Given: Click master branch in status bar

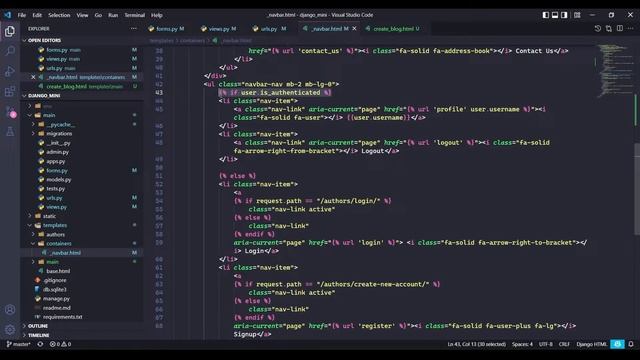Looking at the screenshot, I should click(x=19, y=344).
